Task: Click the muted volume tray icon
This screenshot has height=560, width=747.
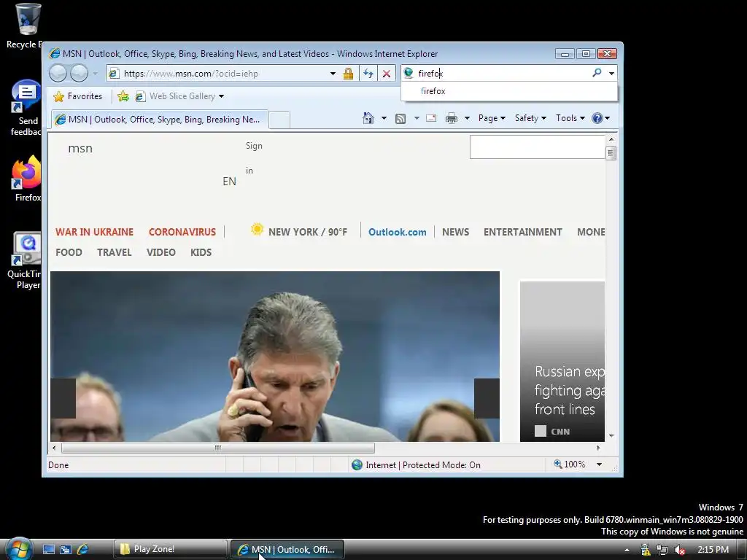Action: pos(680,550)
